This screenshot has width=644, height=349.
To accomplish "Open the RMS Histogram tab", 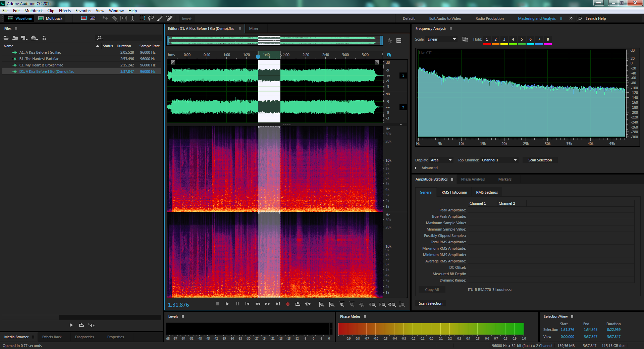I will tap(454, 192).
